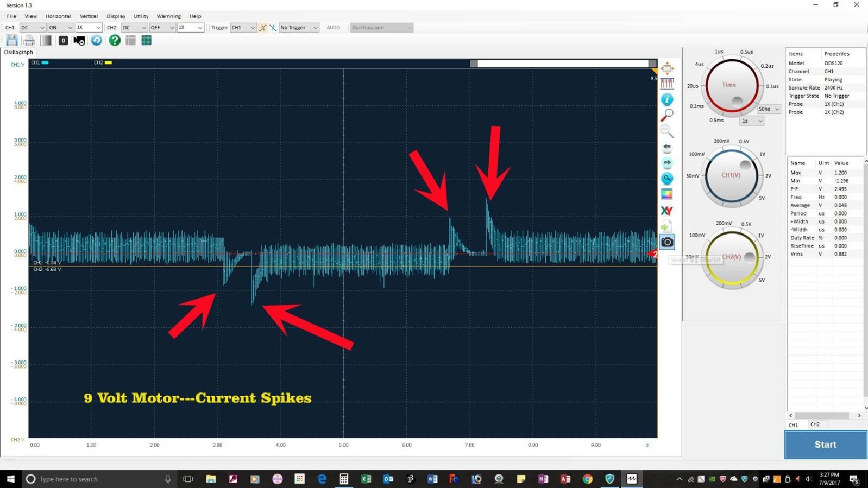
Task: Open the Utility menu
Action: [x=141, y=16]
